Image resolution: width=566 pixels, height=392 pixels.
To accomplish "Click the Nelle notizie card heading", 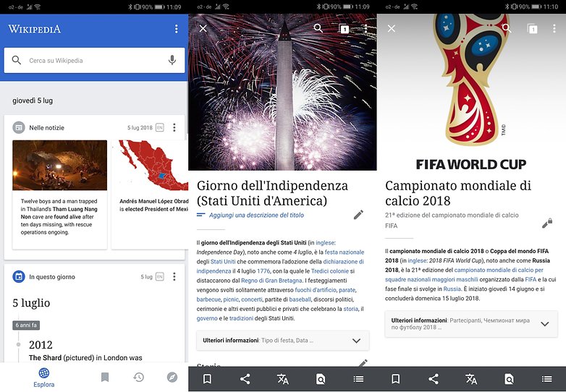I will click(x=46, y=128).
